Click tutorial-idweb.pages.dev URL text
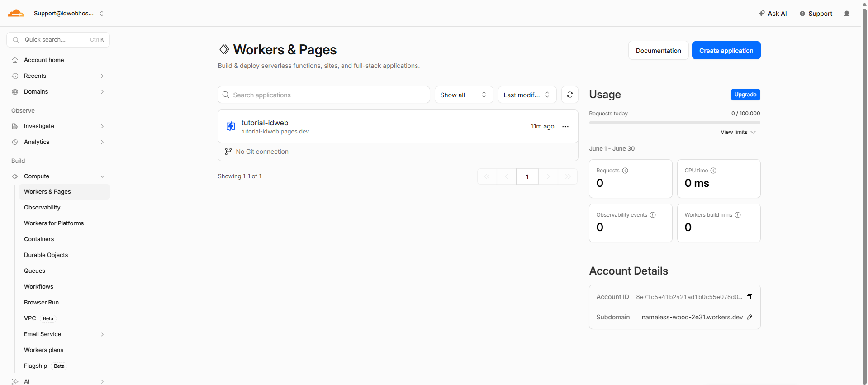Screen dimensions: 868x385 coord(275,132)
